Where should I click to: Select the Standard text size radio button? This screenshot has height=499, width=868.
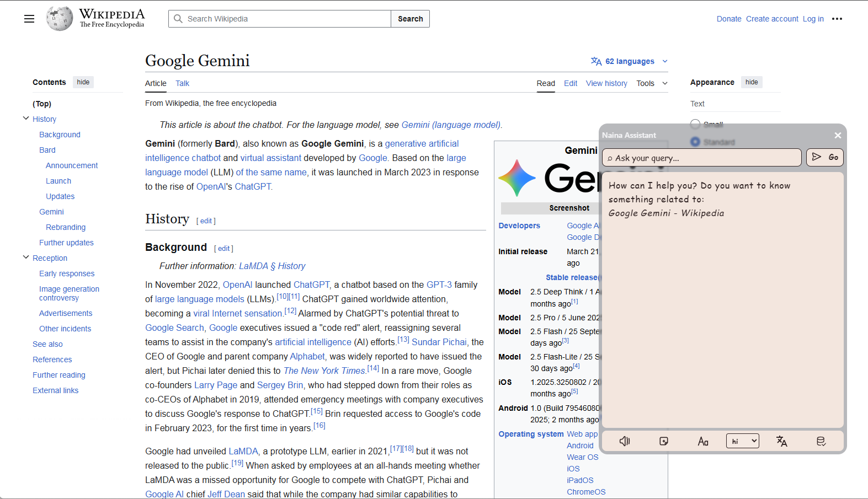click(x=695, y=142)
